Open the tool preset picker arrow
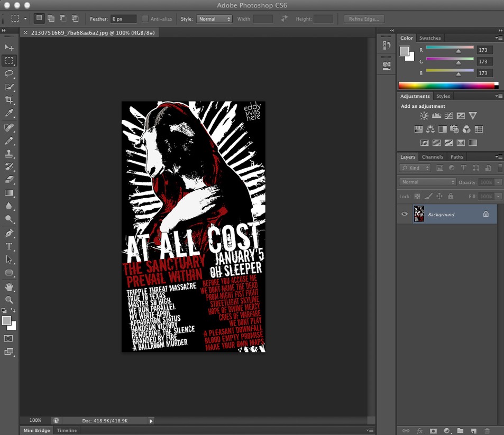Screen dimensions: 504x435 tap(25, 18)
